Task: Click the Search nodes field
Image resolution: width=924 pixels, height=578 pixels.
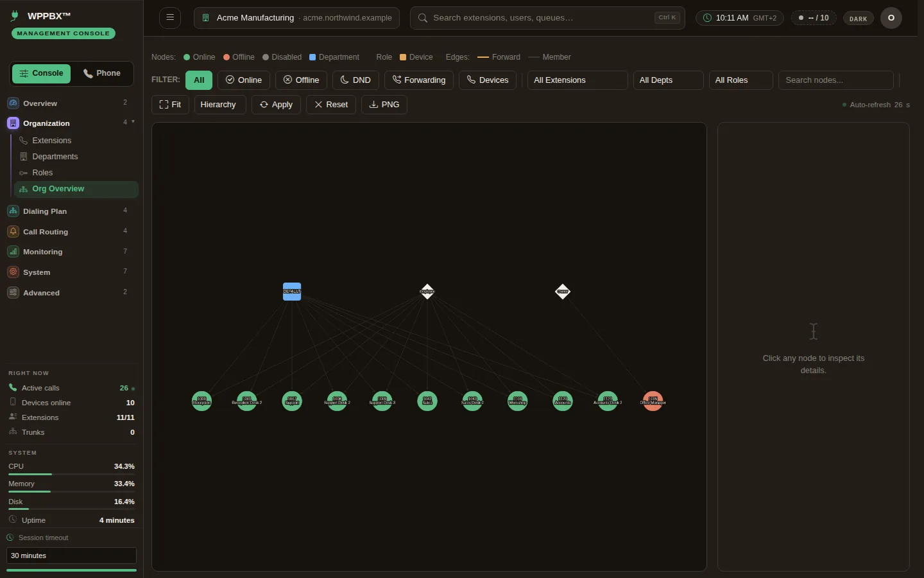Action: [x=836, y=80]
